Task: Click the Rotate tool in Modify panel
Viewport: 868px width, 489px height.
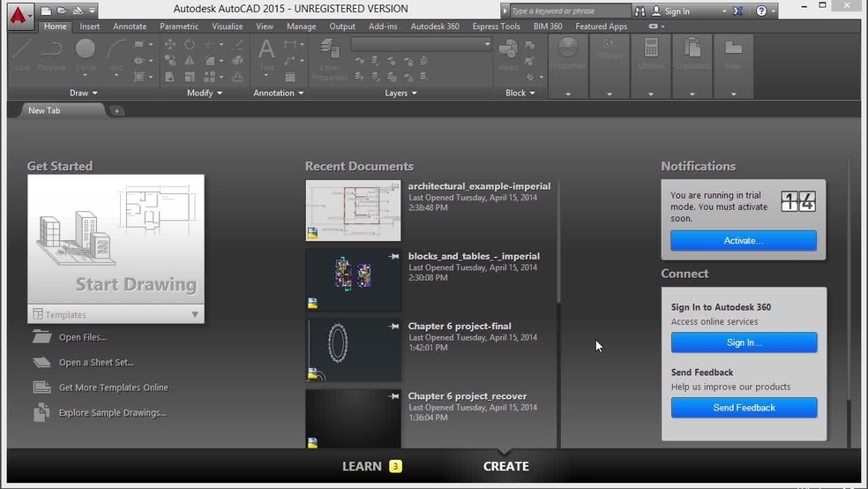Action: (190, 44)
